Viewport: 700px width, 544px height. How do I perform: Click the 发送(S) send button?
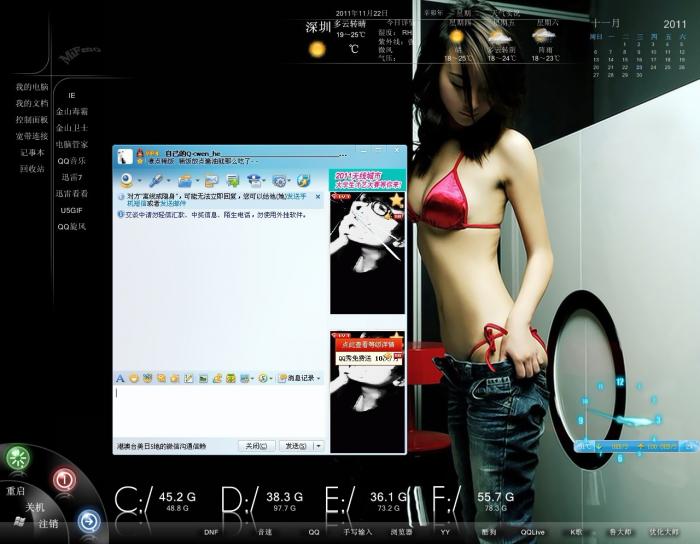(x=296, y=446)
